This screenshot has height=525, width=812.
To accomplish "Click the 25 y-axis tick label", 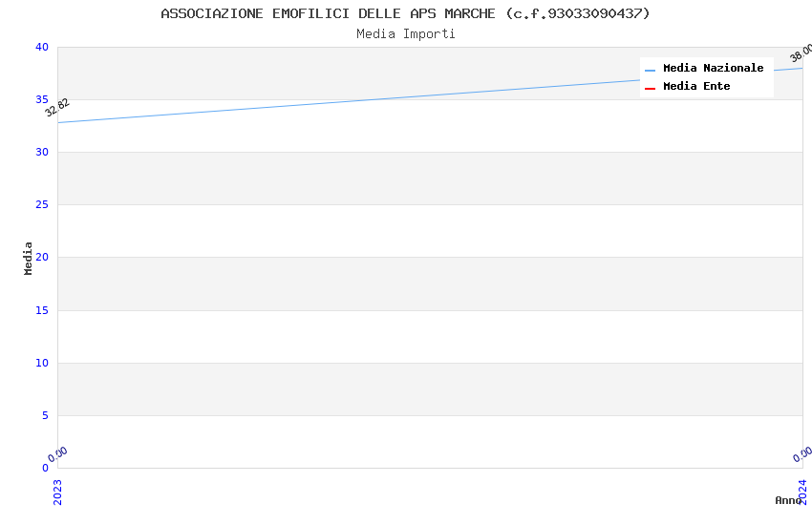I will pyautogui.click(x=42, y=205).
